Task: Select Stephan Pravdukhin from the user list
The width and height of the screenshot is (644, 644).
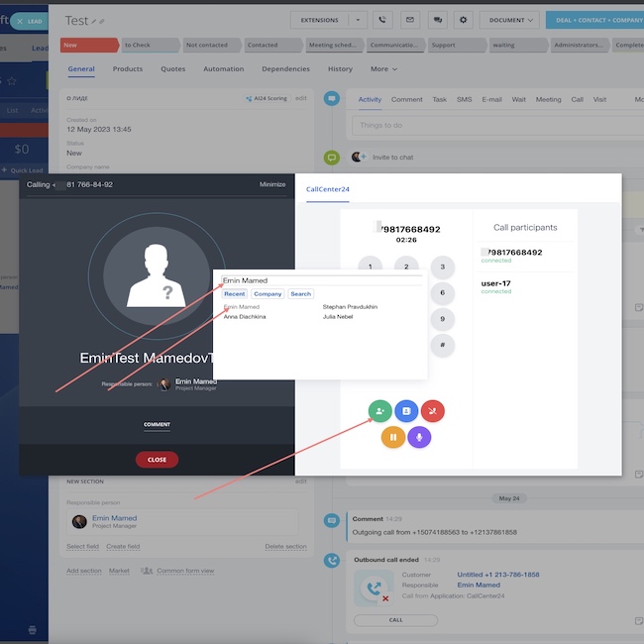Action: (x=350, y=307)
